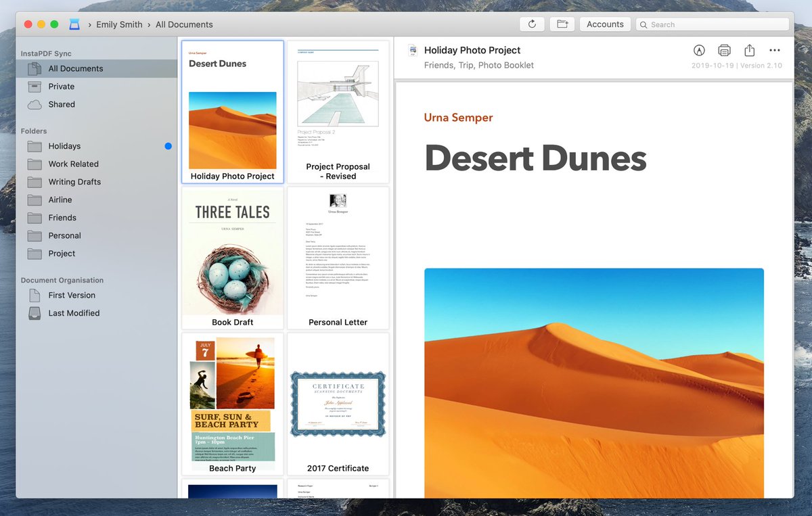Image resolution: width=812 pixels, height=516 pixels.
Task: Open the more options ellipsis menu
Action: (775, 51)
